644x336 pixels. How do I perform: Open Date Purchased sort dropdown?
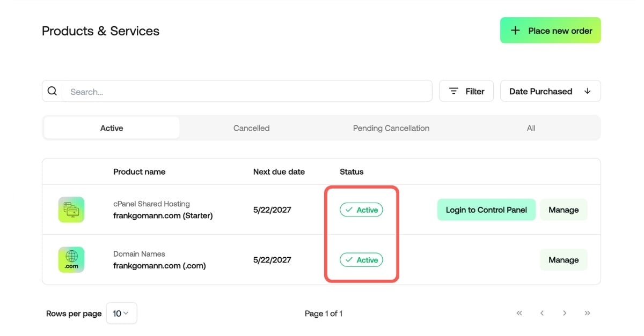(551, 91)
